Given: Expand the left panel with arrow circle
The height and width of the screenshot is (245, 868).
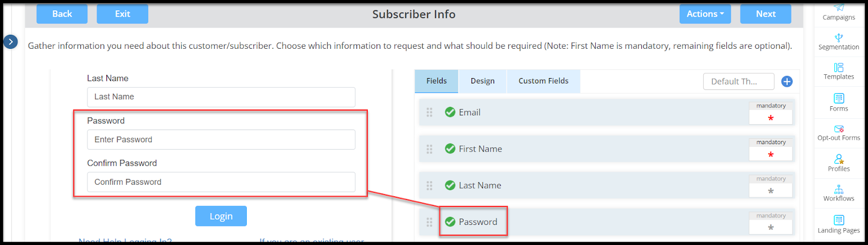Looking at the screenshot, I should point(11,42).
